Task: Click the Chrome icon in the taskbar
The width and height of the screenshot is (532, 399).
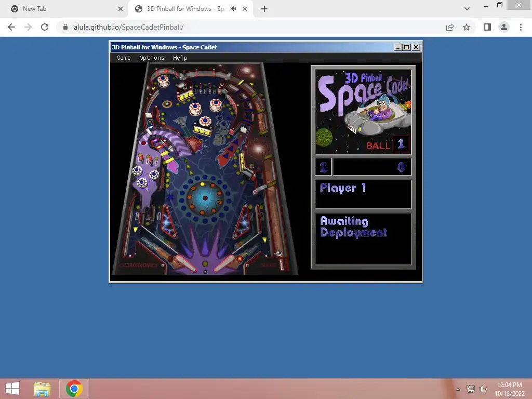Action: click(x=74, y=389)
